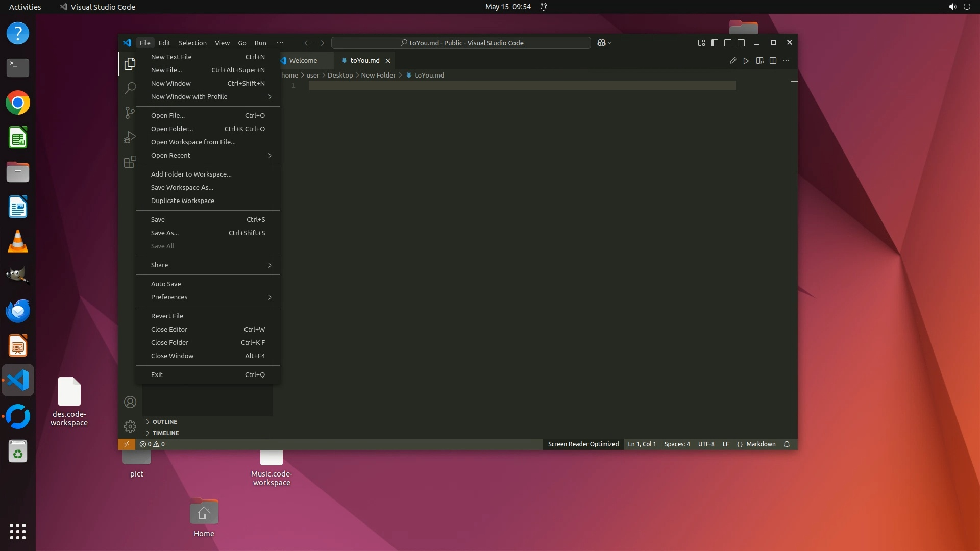Open the Explorer view in activity bar

(x=130, y=64)
